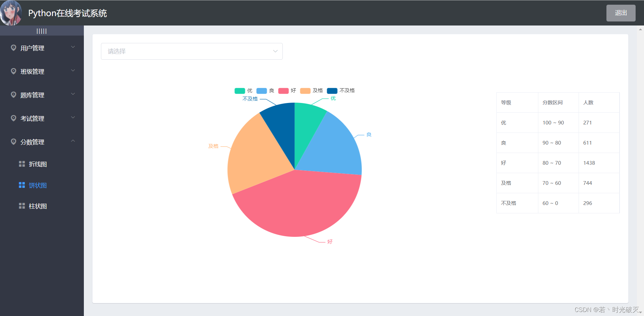The height and width of the screenshot is (316, 644).
Task: Click the 及格 label beside the pie
Action: [213, 146]
